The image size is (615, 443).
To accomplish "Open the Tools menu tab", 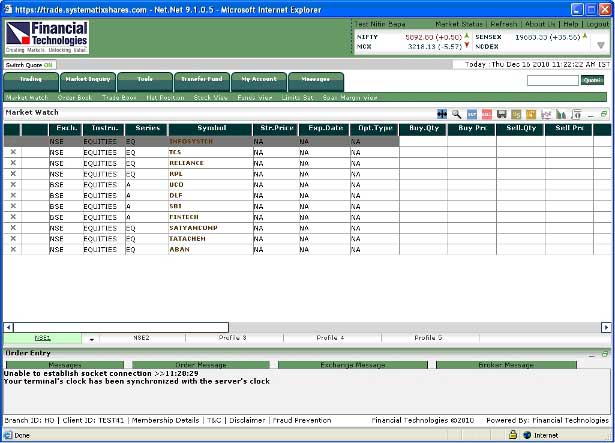I will [145, 82].
